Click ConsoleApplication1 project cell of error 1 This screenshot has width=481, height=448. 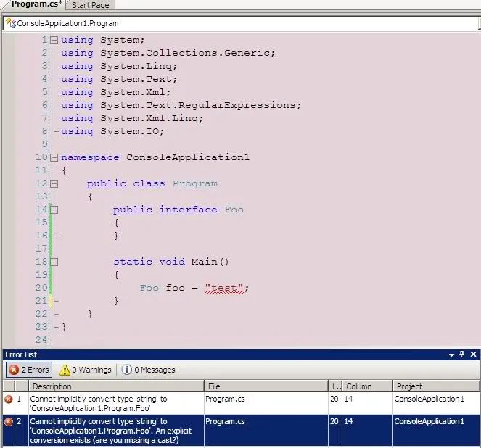(429, 399)
